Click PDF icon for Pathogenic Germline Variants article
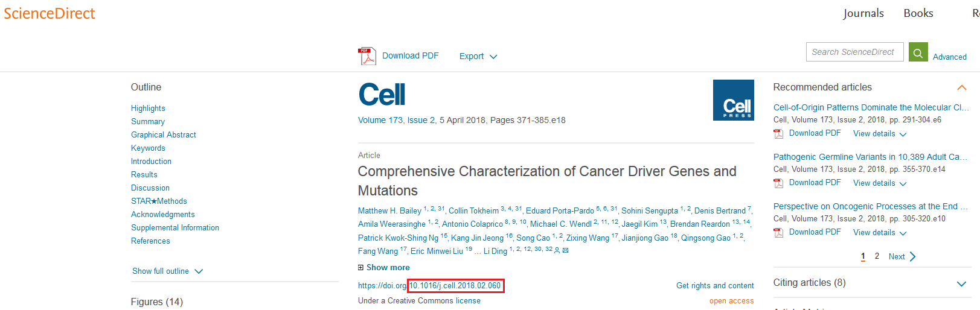Screen dimensions: 980x310 (778, 183)
